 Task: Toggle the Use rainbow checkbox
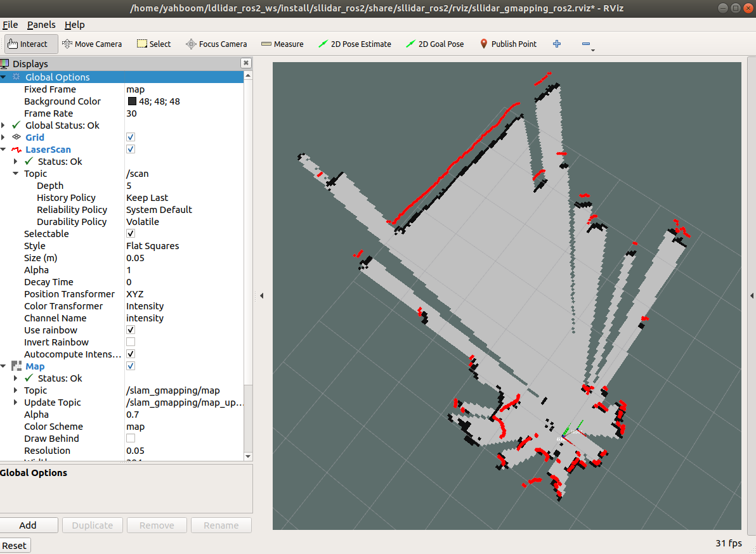tap(131, 330)
